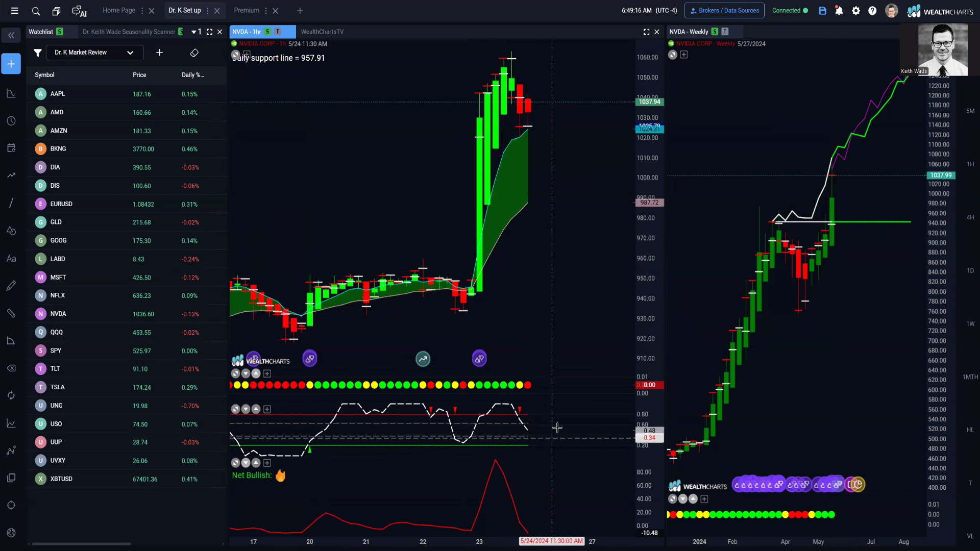Open Dr. K Market Review dropdown
The image size is (980, 551).
pyautogui.click(x=95, y=53)
